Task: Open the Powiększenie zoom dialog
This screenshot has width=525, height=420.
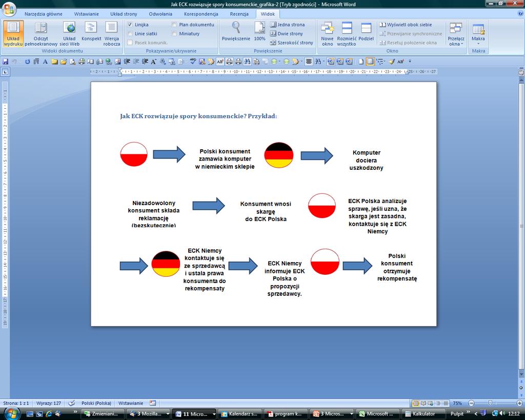Action: pos(236,31)
